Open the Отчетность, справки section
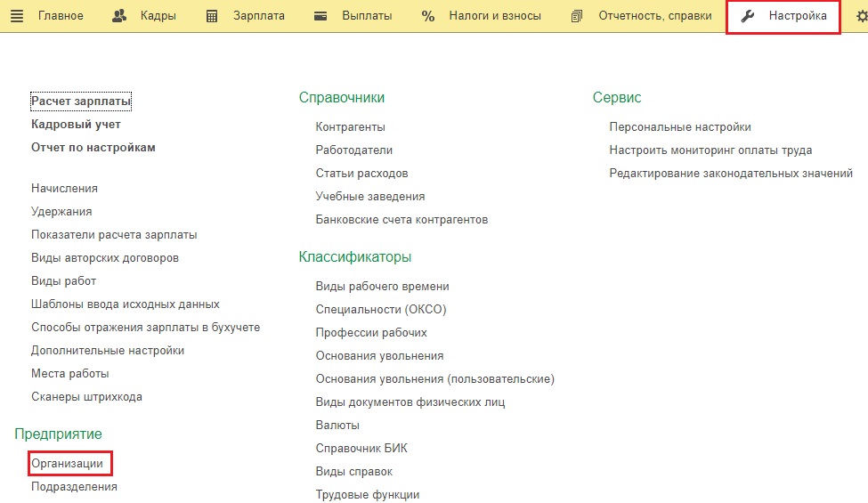868x503 pixels. pos(655,16)
